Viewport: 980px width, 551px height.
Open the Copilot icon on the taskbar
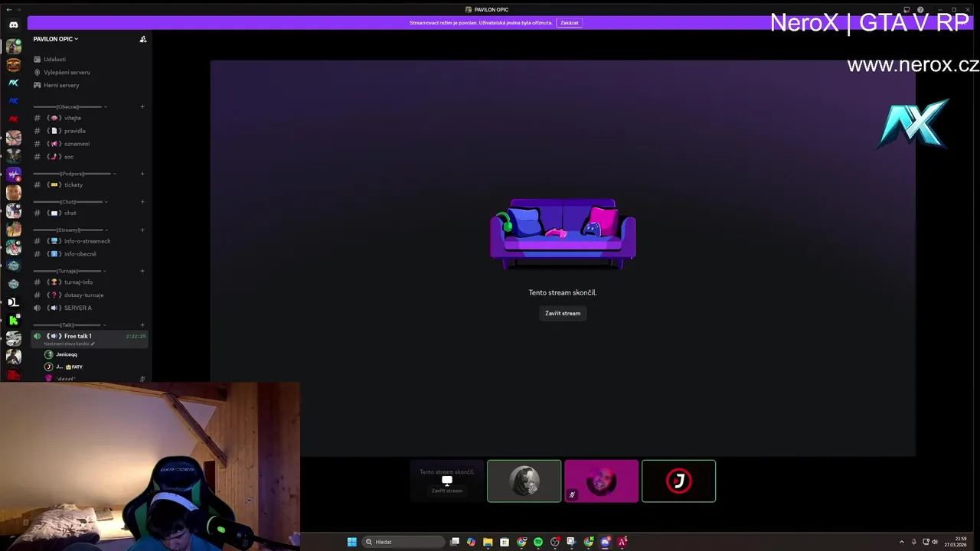(x=471, y=542)
